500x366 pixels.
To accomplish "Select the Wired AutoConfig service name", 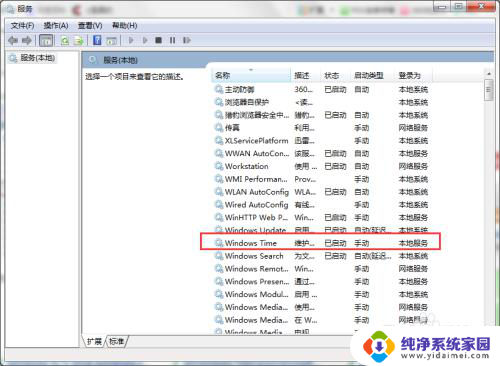I will [x=256, y=204].
